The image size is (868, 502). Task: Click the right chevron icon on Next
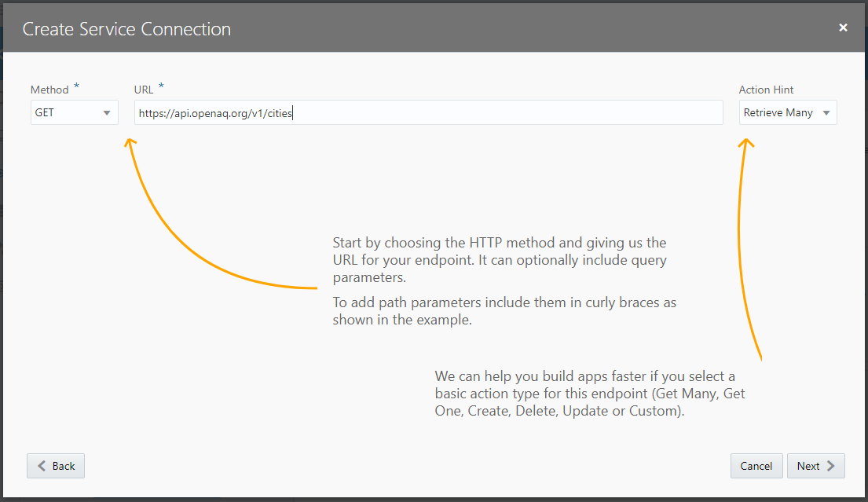[832, 466]
